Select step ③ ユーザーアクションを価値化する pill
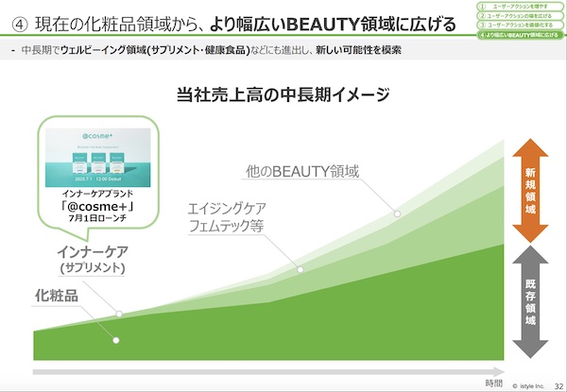 click(x=519, y=26)
